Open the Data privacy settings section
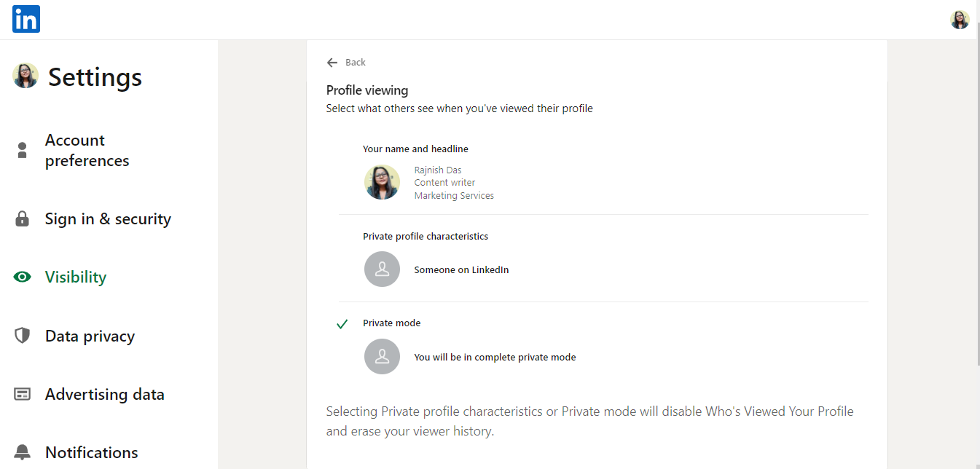This screenshot has width=980, height=469. click(90, 335)
